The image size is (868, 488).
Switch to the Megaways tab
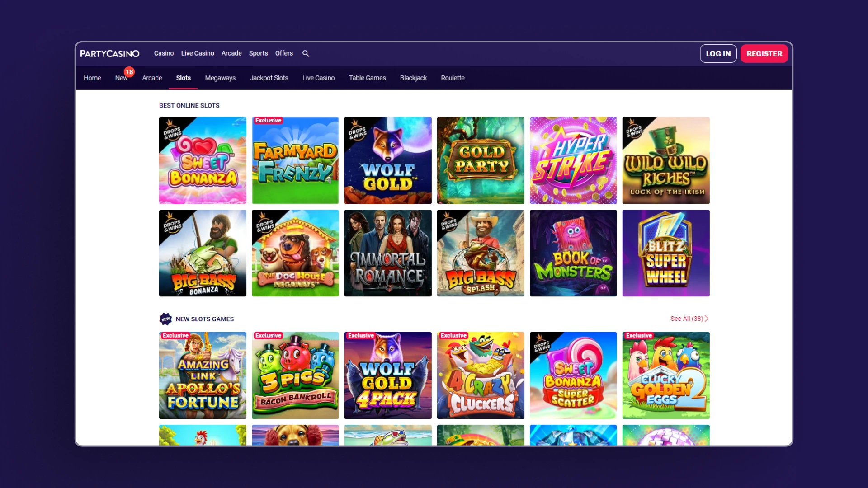pos(220,78)
